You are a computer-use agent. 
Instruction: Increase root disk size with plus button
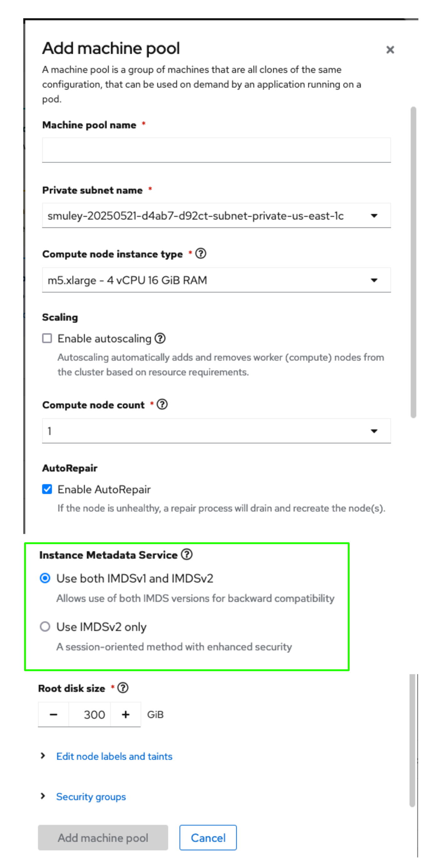(x=126, y=714)
